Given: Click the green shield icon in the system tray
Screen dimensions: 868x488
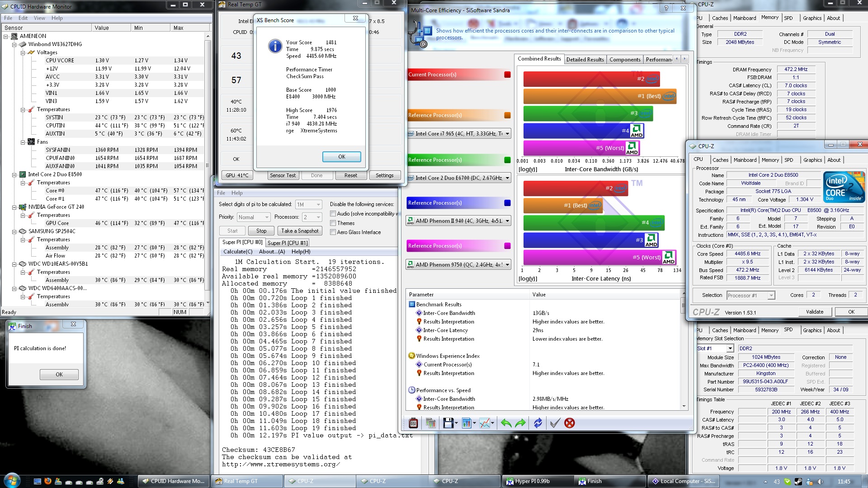Looking at the screenshot, I should pyautogui.click(x=788, y=482).
